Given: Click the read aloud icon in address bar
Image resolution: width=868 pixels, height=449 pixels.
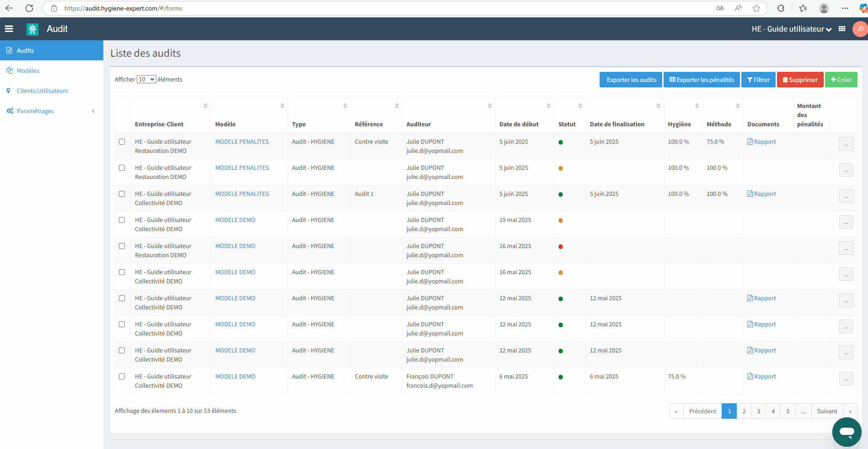Looking at the screenshot, I should point(738,8).
